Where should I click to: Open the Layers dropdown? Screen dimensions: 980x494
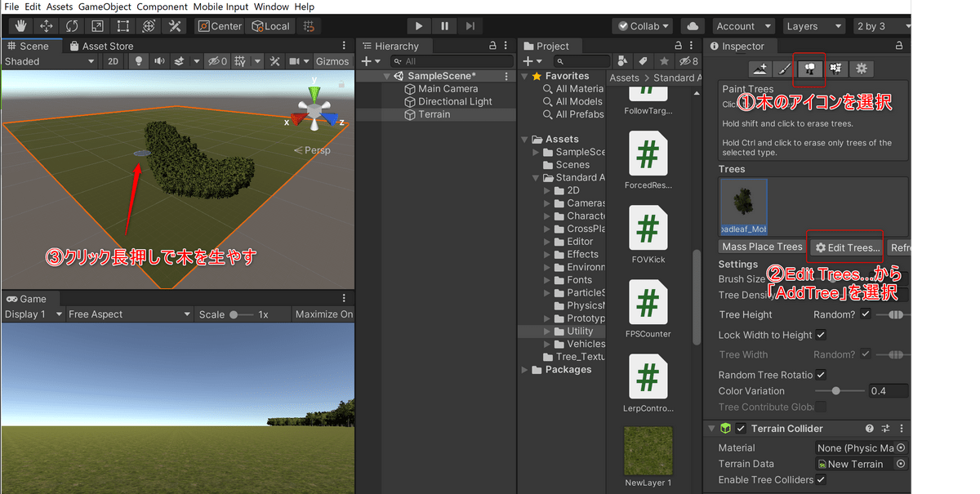pyautogui.click(x=813, y=26)
